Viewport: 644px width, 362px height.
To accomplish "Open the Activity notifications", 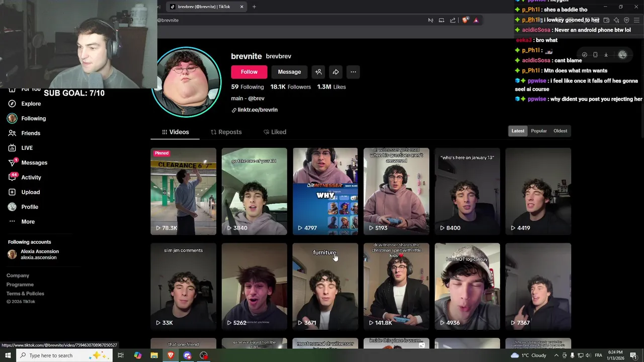I will [25, 177].
